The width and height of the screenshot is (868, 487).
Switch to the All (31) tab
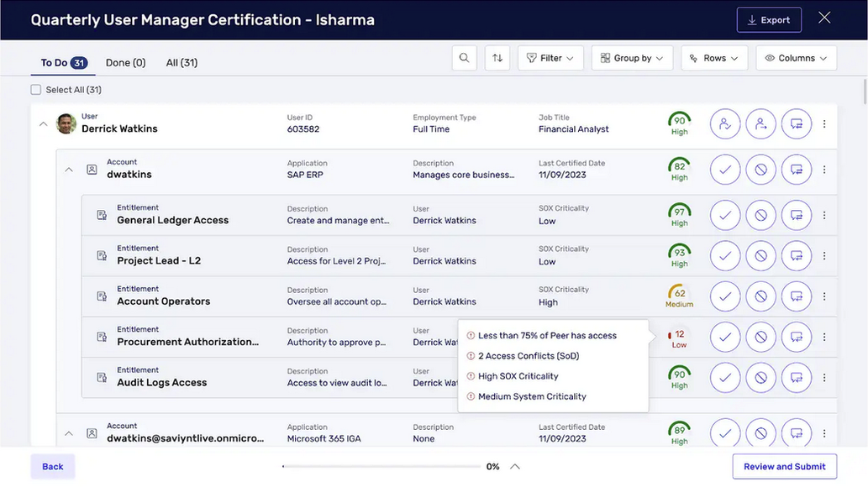(x=181, y=63)
